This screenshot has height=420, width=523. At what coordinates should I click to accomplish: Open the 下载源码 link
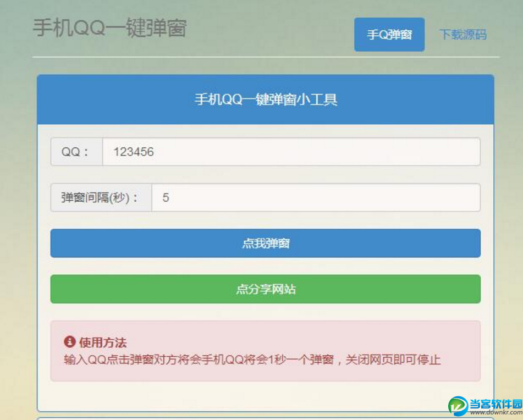click(463, 34)
